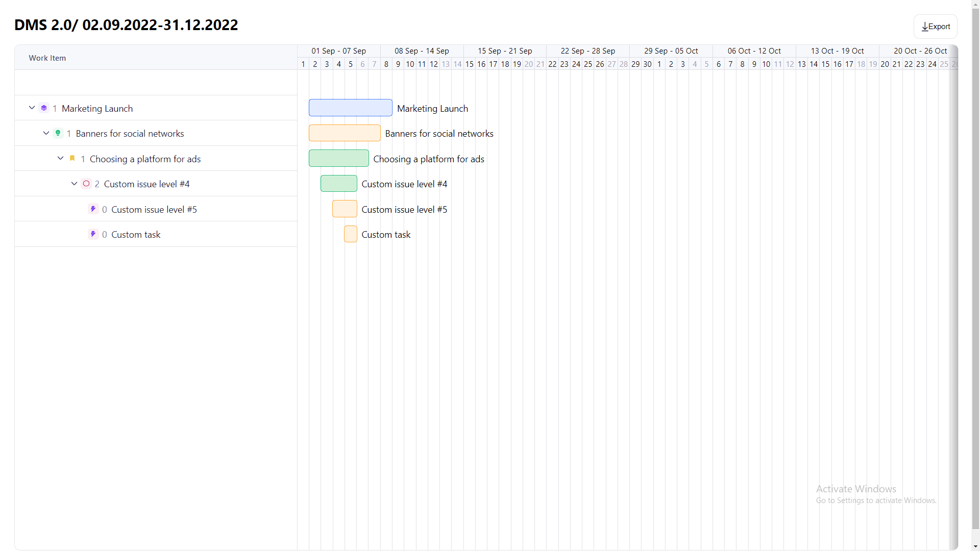The width and height of the screenshot is (980, 551).
Task: Select Choosing a platform for ads in list
Action: pyautogui.click(x=145, y=159)
